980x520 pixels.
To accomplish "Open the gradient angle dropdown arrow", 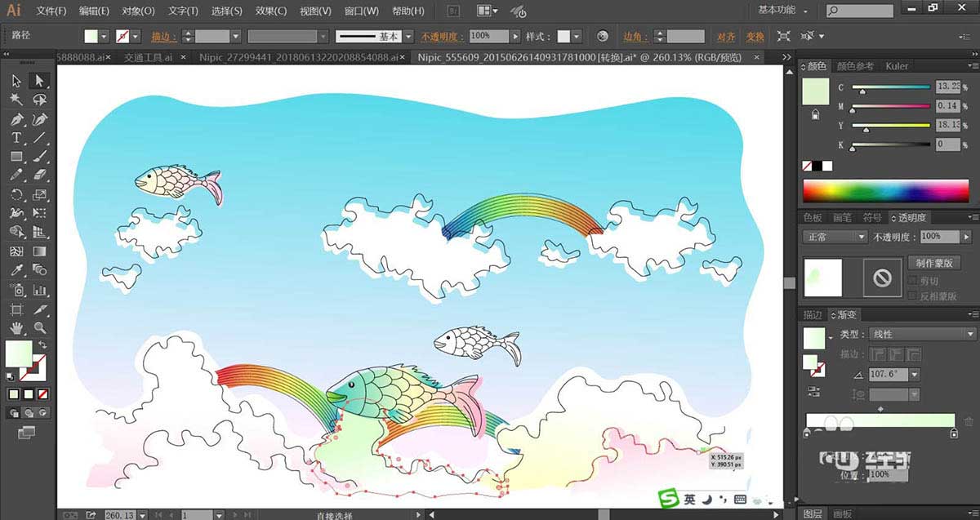I will (x=914, y=374).
